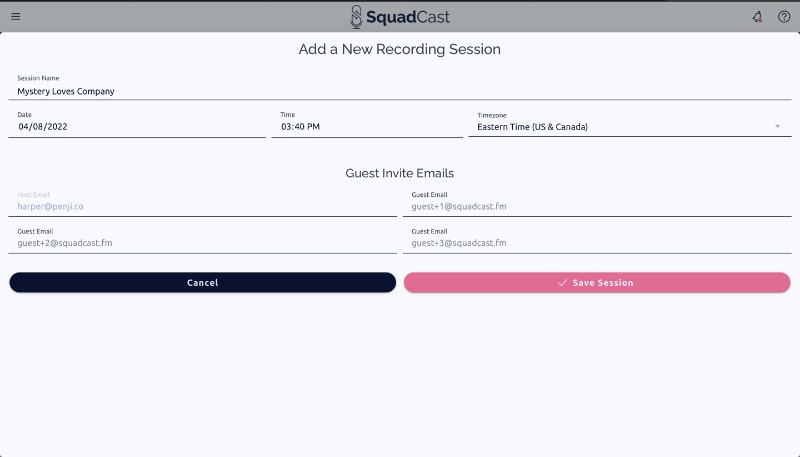Image resolution: width=800 pixels, height=457 pixels.
Task: Click the Add a New Recording Session heading
Action: tap(399, 49)
